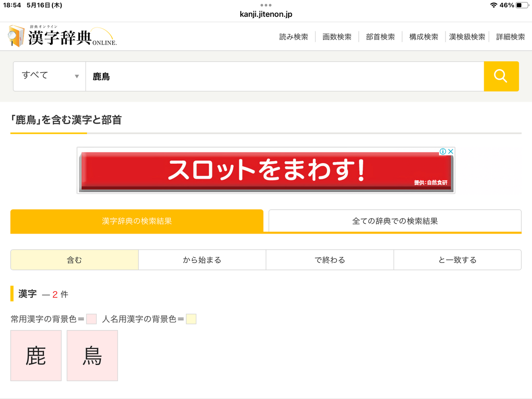Open the kanji entry for 鳥
The width and height of the screenshot is (532, 399).
[92, 356]
